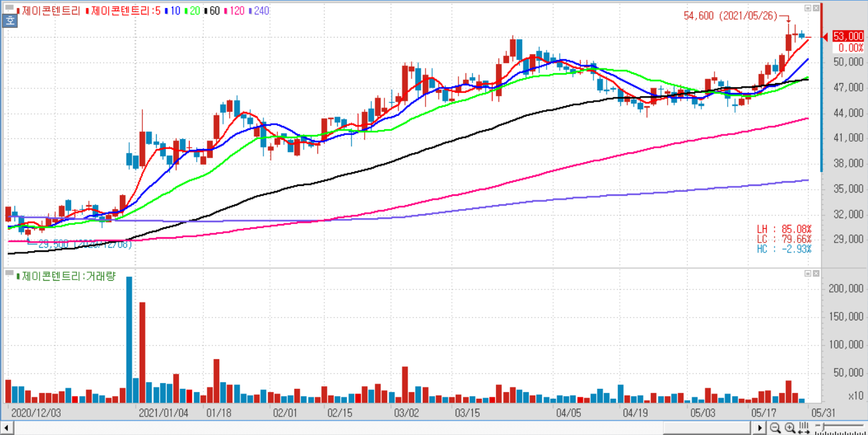Close the volume (거래량) pane
The image size is (868, 435).
(816, 272)
